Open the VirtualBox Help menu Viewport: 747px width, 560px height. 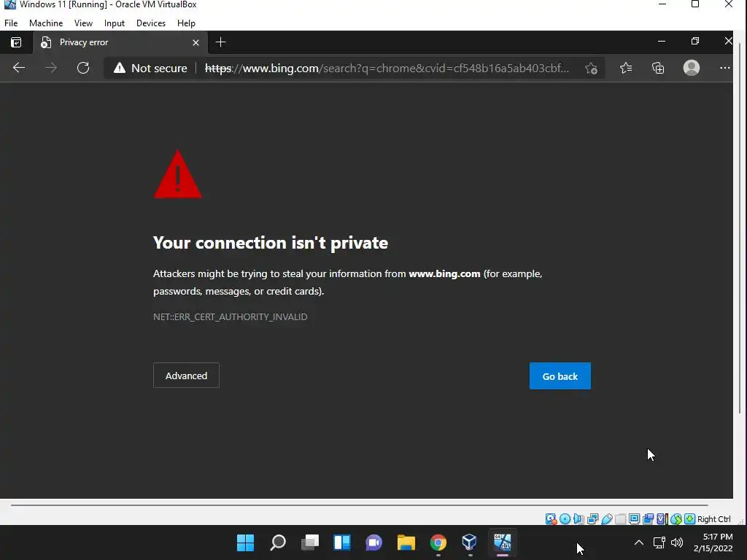(186, 23)
